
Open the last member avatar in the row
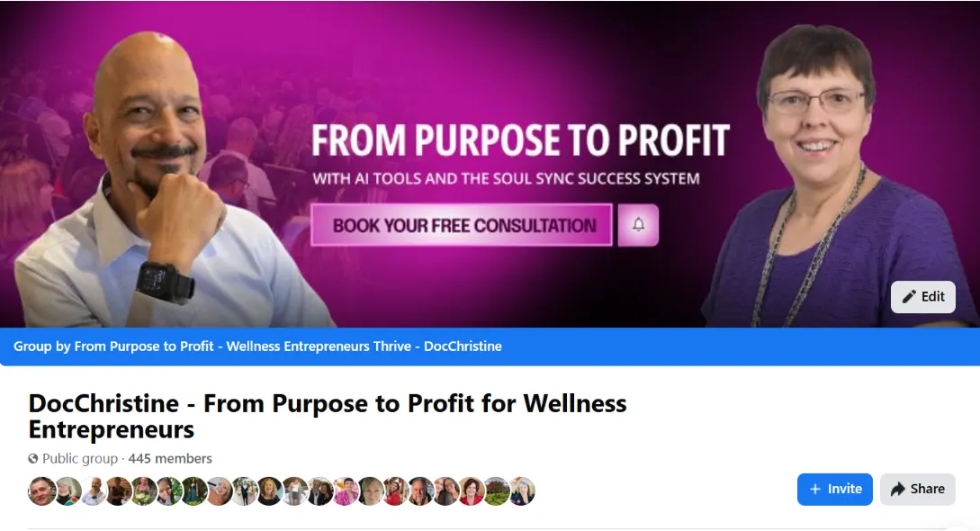coord(523,491)
